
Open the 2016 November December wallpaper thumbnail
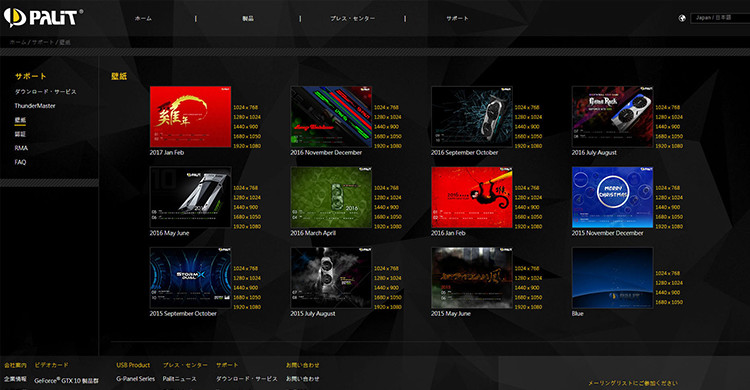pos(331,116)
